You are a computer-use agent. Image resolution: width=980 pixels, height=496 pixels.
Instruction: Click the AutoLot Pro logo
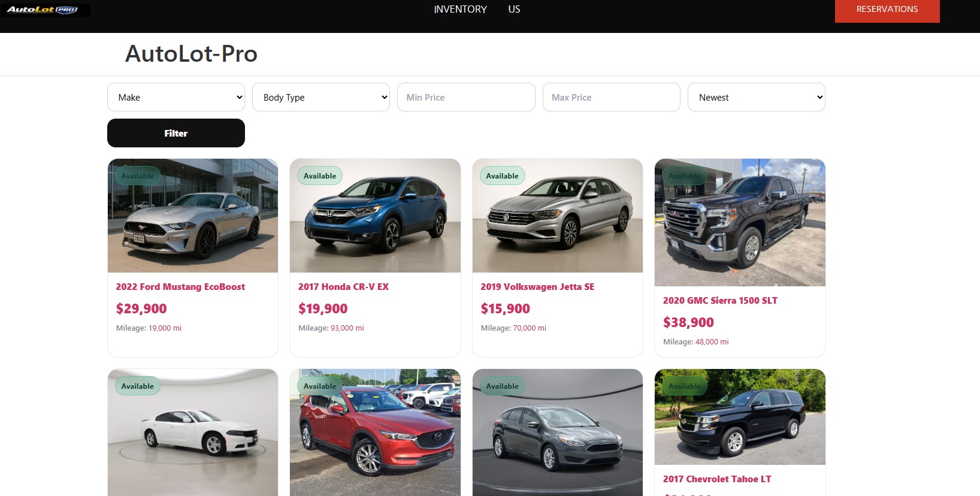[x=46, y=10]
